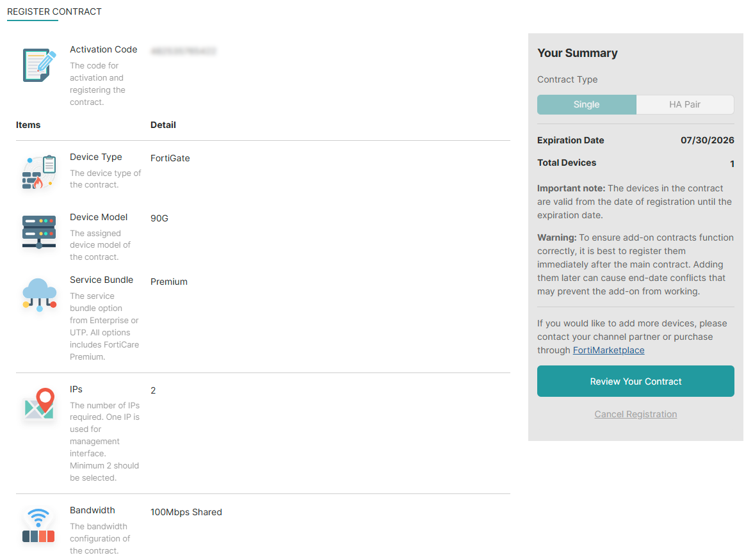Screen dimensions: 753x560
Task: Switch contract type to HA Pair
Action: 685,104
